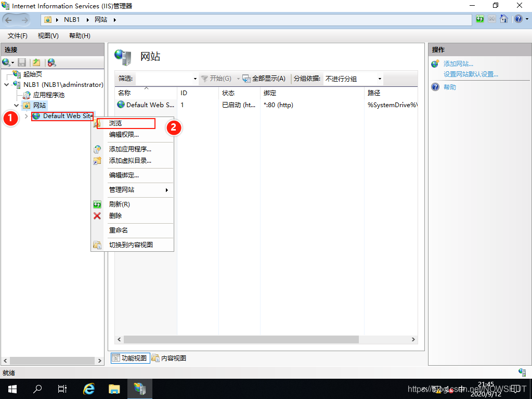
Task: Click the Create New Connection globe icon
Action: pos(5,61)
